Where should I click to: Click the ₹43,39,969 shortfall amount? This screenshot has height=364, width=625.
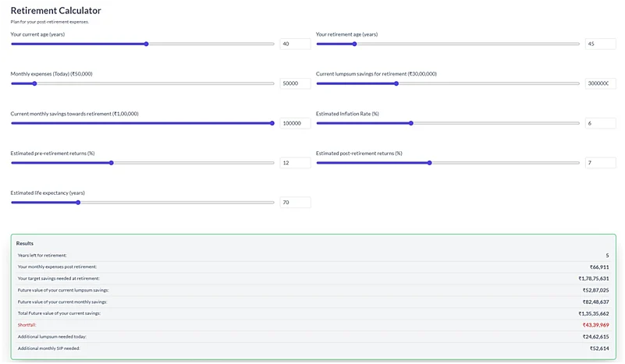point(595,325)
